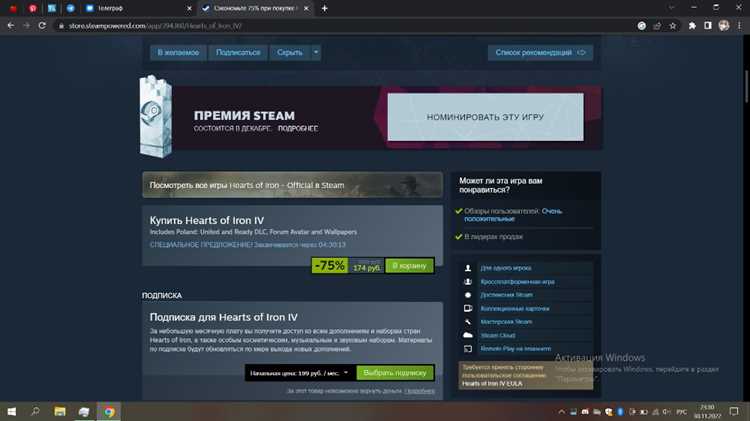This screenshot has height=421, width=750.
Task: Click the Steam Workshop wrench icon
Action: pos(468,322)
